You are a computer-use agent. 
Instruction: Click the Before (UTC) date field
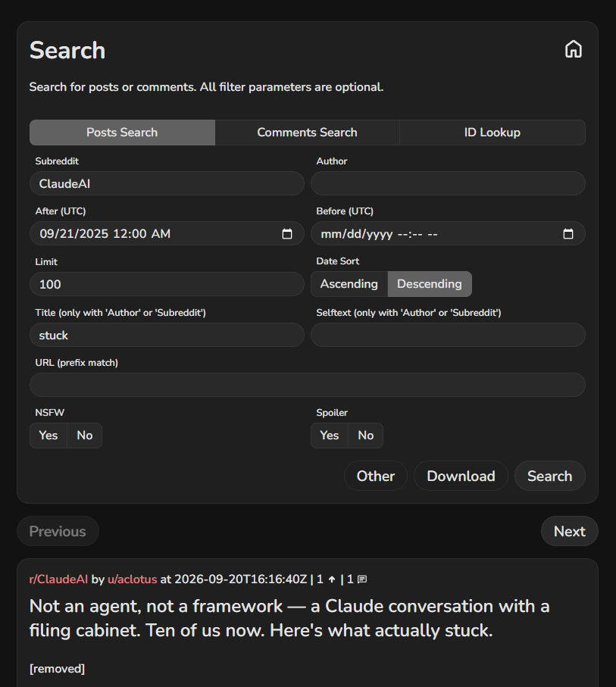click(448, 233)
